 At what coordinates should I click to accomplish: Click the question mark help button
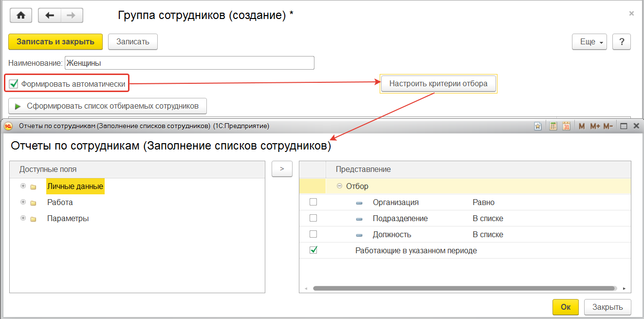click(621, 42)
